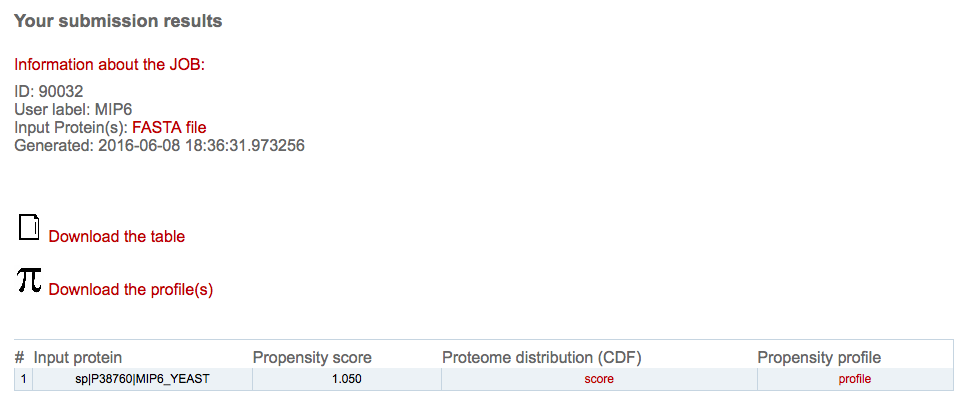Click the Propensity score column header
This screenshot has width=969, height=408.
pyautogui.click(x=312, y=357)
